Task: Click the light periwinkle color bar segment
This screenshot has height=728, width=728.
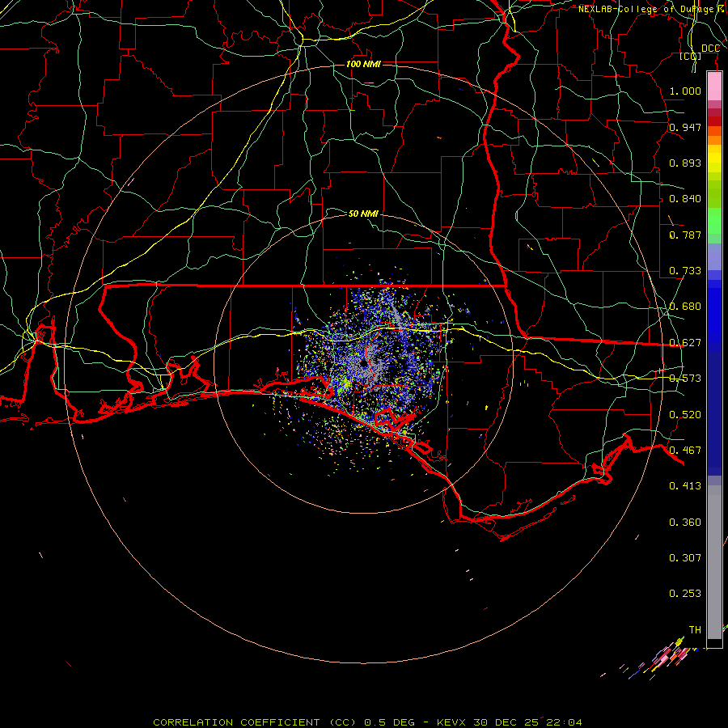Action: pos(714,256)
